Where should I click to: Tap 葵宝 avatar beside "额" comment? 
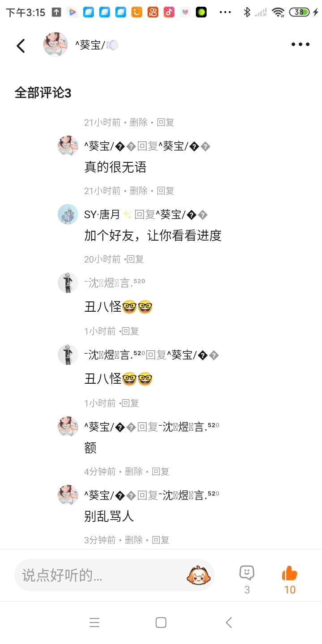click(68, 426)
